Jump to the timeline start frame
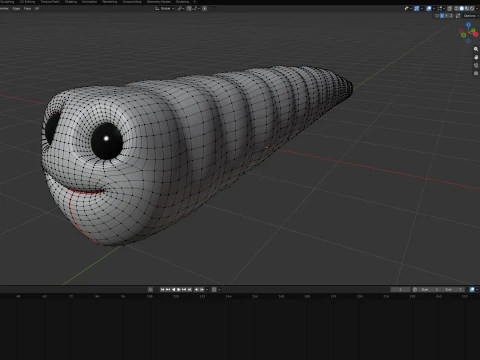480x360 pixels. (162, 290)
